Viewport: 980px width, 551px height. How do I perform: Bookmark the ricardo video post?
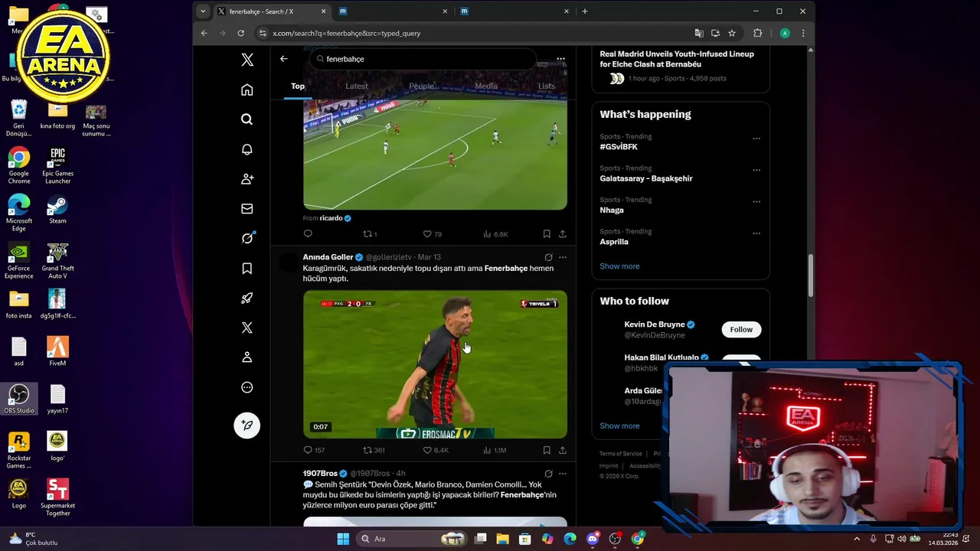[547, 233]
